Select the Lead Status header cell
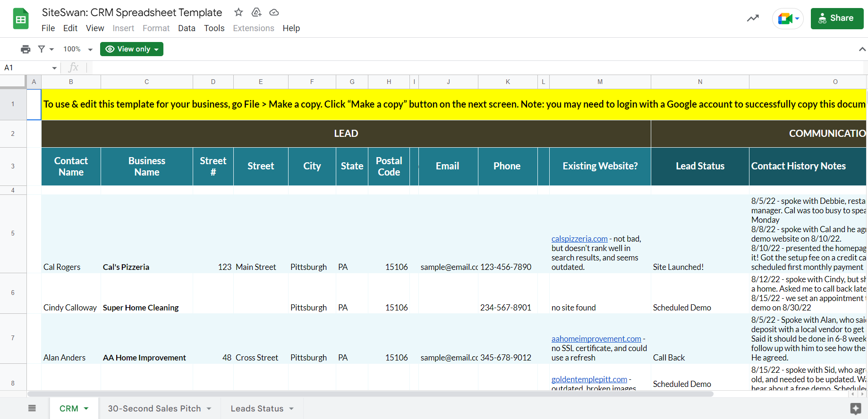 coord(699,166)
